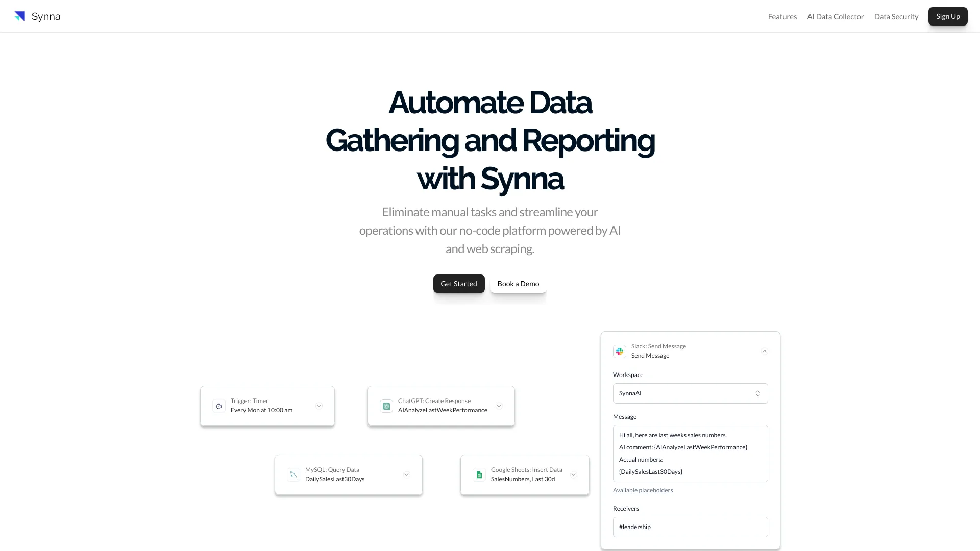This screenshot has width=980, height=551.
Task: Click the Google Sheets insert icon
Action: tap(479, 474)
